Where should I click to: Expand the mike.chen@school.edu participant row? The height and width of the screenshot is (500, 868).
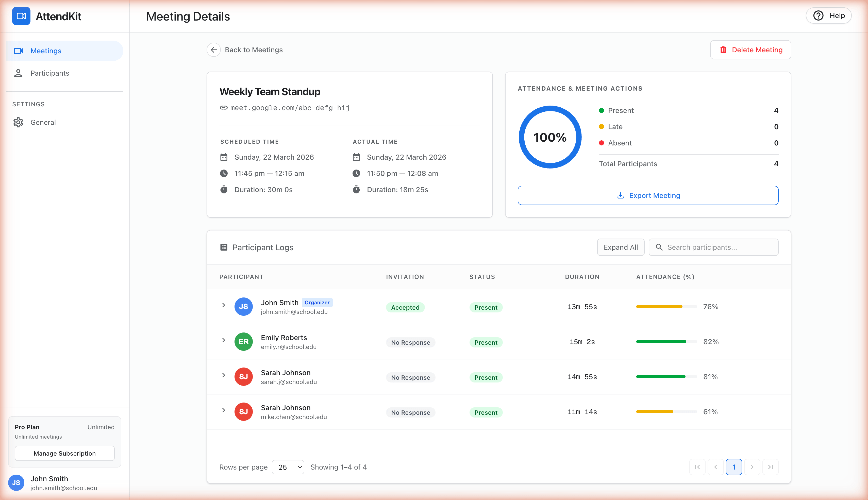click(224, 410)
